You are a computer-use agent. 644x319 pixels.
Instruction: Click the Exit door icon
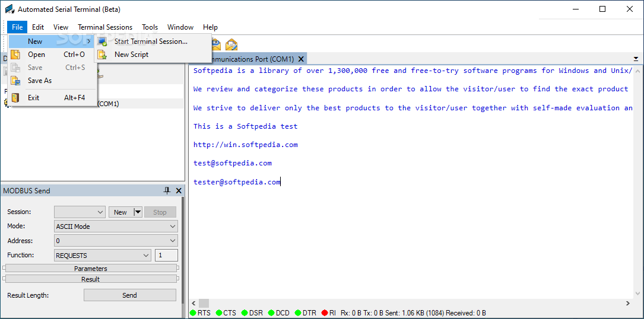click(x=15, y=98)
